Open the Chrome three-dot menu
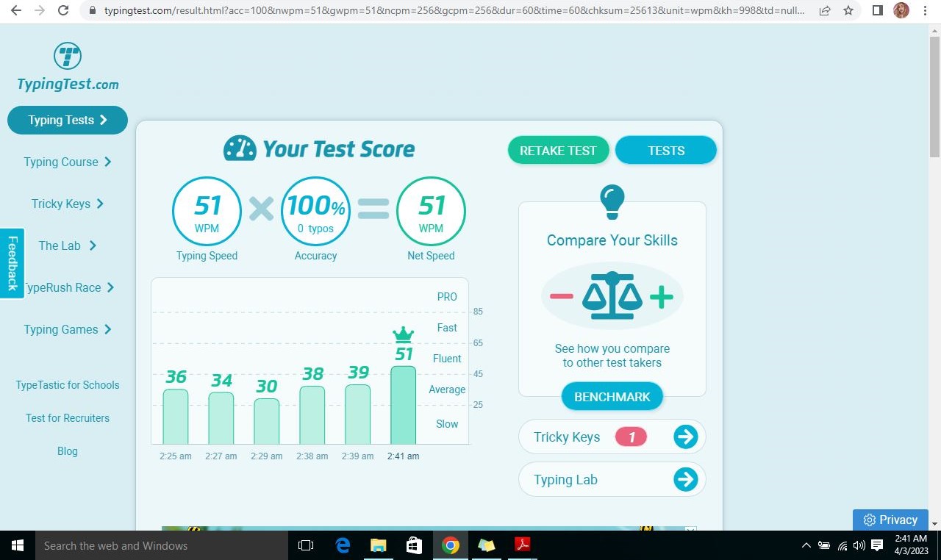Image resolution: width=941 pixels, height=560 pixels. [x=925, y=11]
